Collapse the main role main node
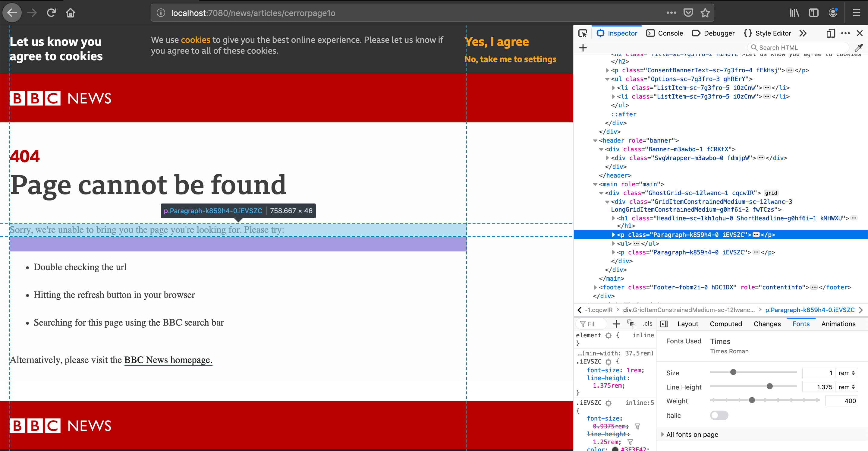 point(595,184)
